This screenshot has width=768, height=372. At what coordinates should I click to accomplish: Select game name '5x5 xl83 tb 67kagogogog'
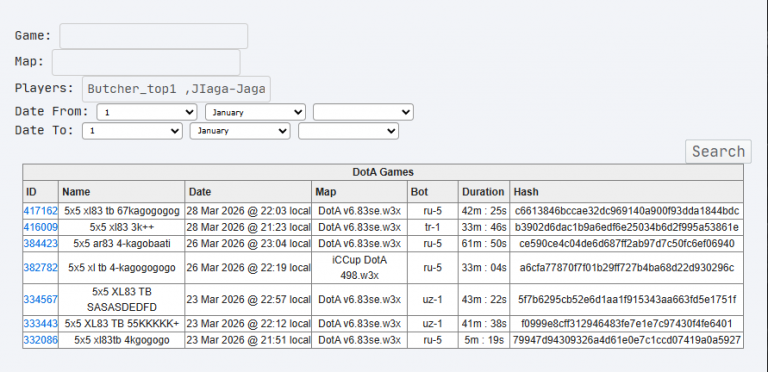tap(121, 211)
